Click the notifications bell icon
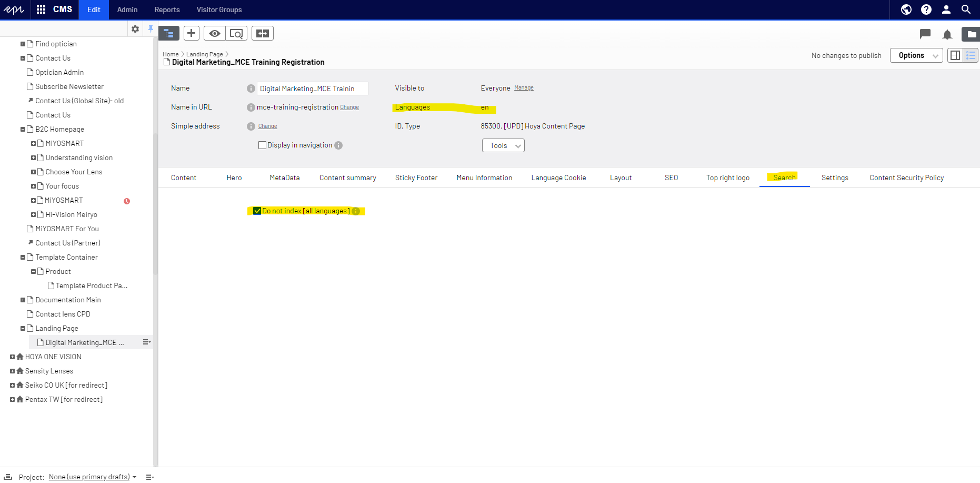This screenshot has width=980, height=483. [x=947, y=35]
